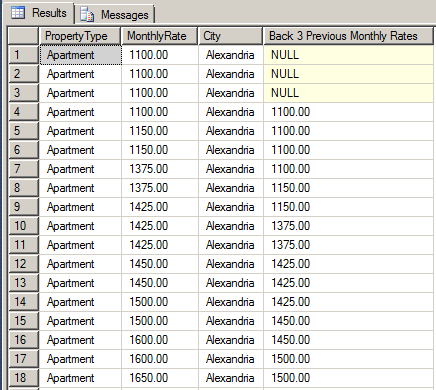Click MonthlyRate 1500.00 in row 14

160,302
